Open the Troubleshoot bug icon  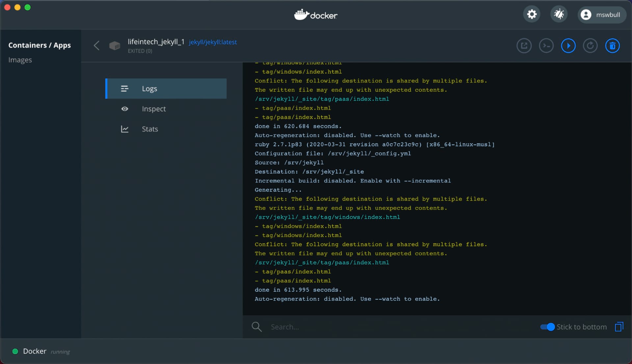559,14
